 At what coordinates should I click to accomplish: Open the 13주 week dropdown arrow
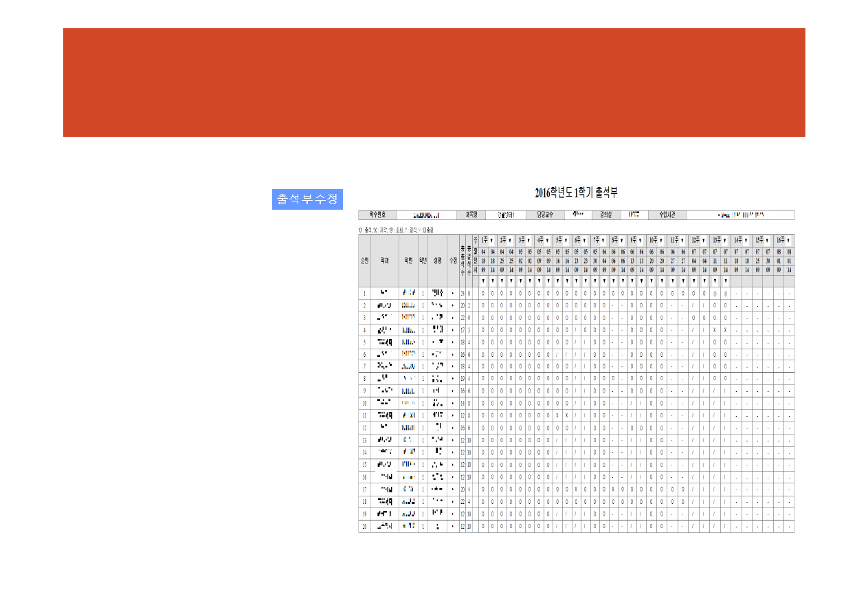pyautogui.click(x=725, y=241)
